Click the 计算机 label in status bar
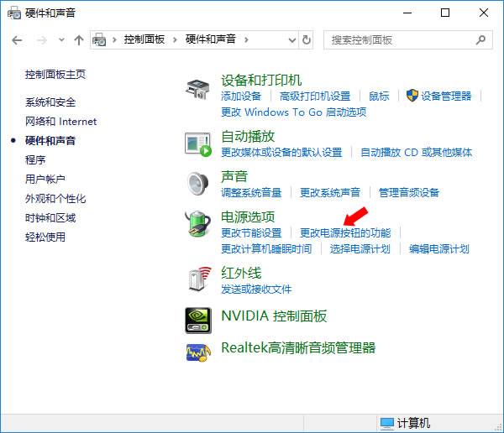 (x=413, y=424)
